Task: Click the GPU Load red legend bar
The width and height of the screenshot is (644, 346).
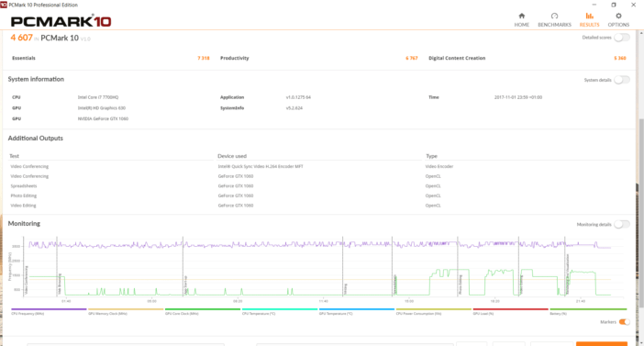Action: 510,309
